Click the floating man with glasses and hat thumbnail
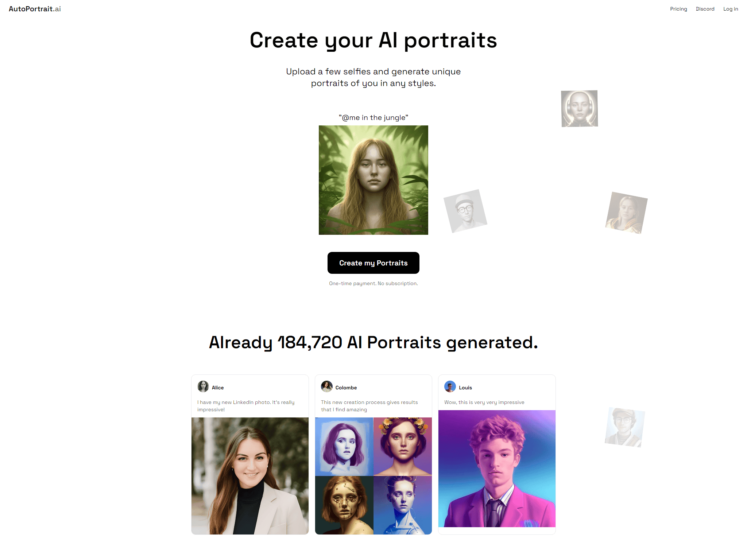This screenshot has height=560, width=747. [465, 211]
